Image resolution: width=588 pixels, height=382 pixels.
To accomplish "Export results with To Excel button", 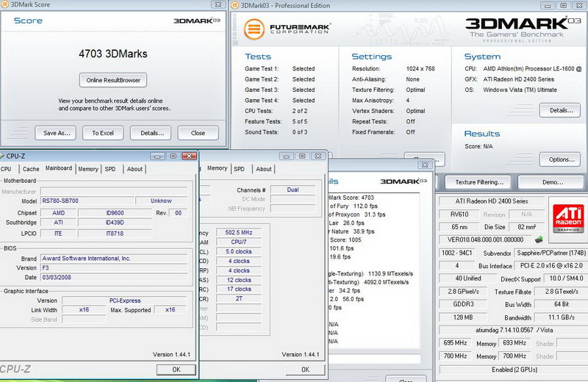I will tap(103, 133).
